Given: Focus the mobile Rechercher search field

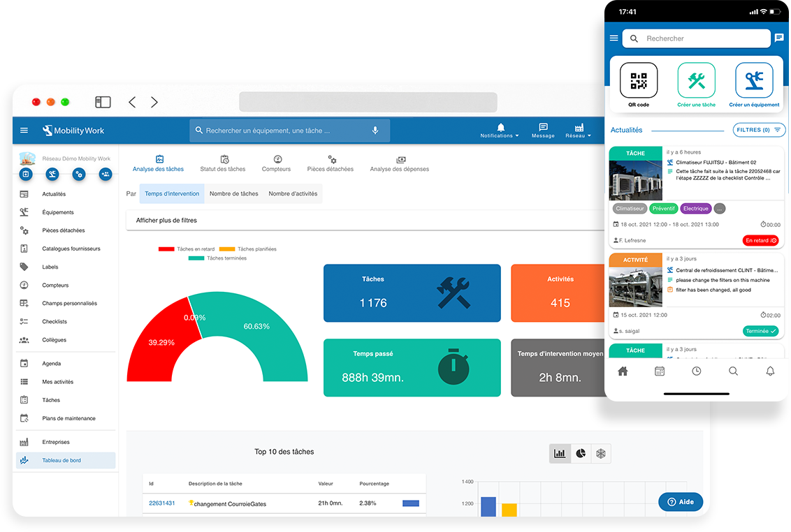Looking at the screenshot, I should pyautogui.click(x=696, y=38).
